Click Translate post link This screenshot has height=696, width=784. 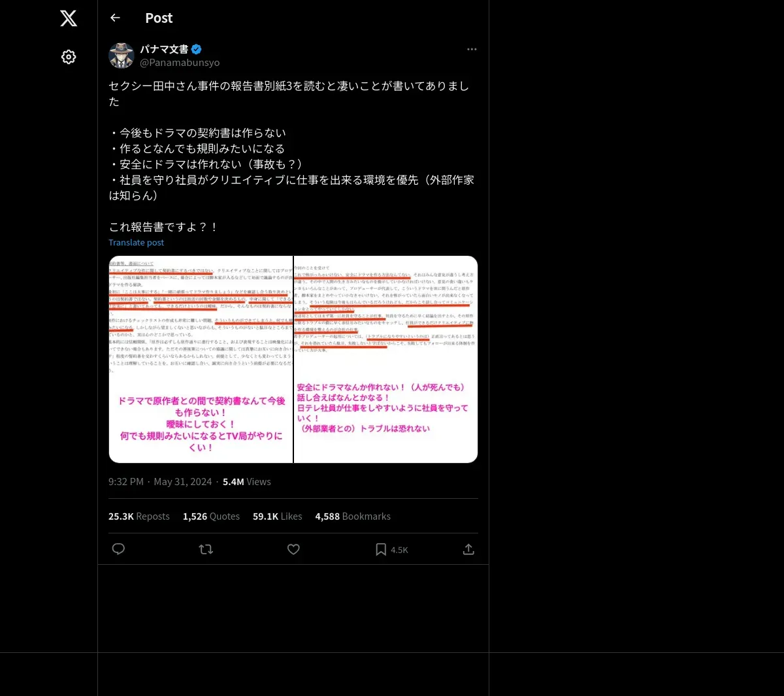[136, 242]
